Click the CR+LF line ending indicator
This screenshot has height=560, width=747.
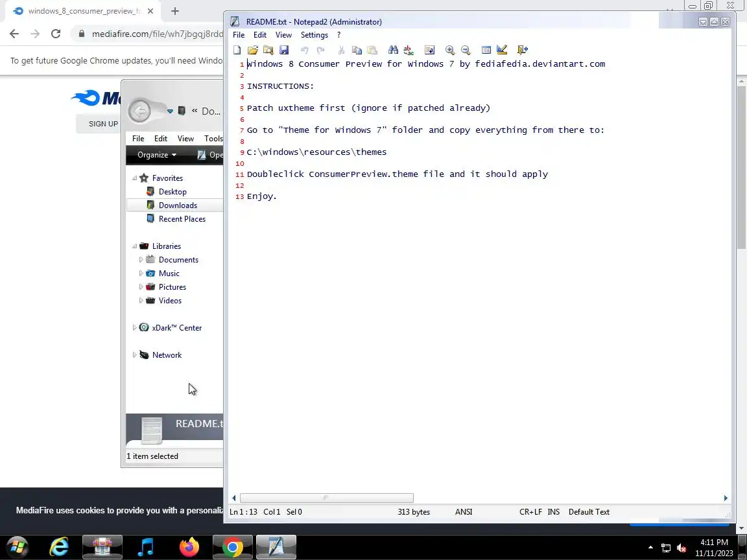click(530, 512)
